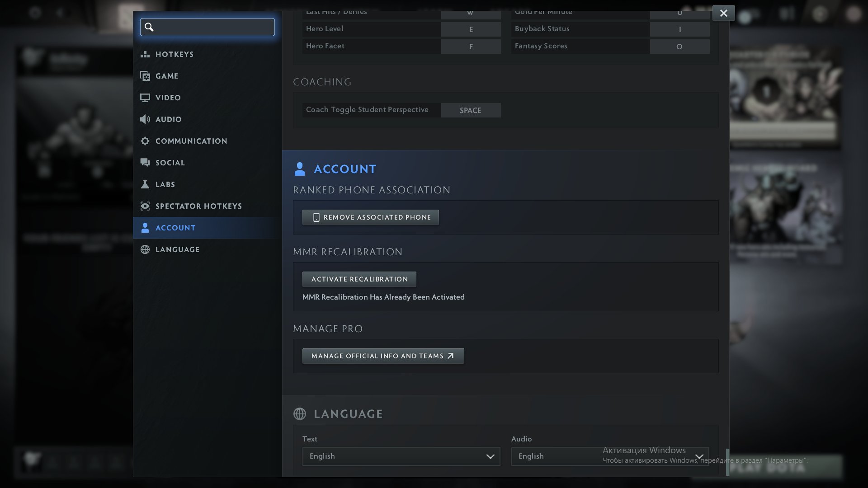Open the Text language dropdown

(401, 456)
